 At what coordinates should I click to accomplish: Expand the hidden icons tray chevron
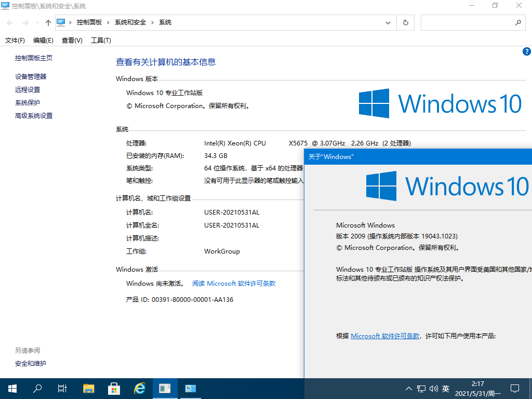(x=409, y=388)
